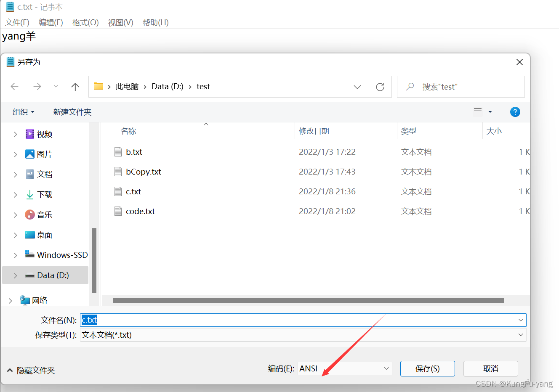Select the bCopy.txt file name
This screenshot has width=559, height=392.
(144, 172)
